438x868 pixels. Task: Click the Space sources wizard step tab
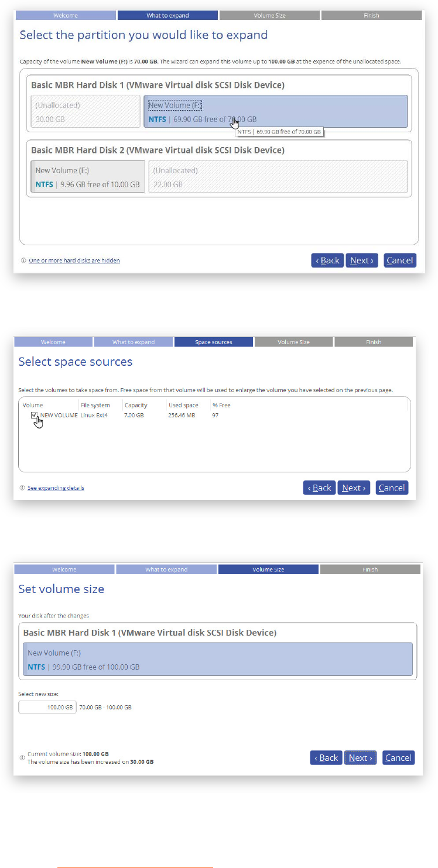[x=213, y=342]
